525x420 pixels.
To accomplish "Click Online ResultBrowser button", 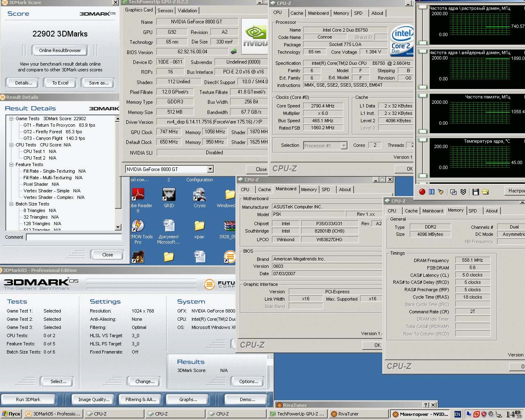I will (x=60, y=50).
